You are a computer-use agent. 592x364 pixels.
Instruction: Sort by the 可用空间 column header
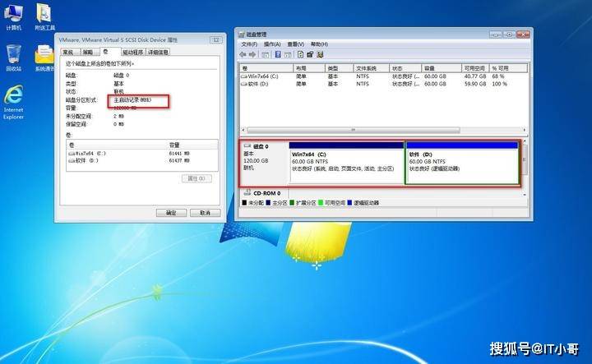[x=475, y=68]
